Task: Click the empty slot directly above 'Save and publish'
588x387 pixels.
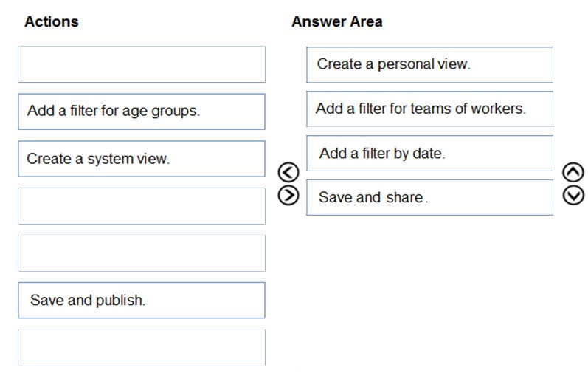Action: (x=142, y=253)
